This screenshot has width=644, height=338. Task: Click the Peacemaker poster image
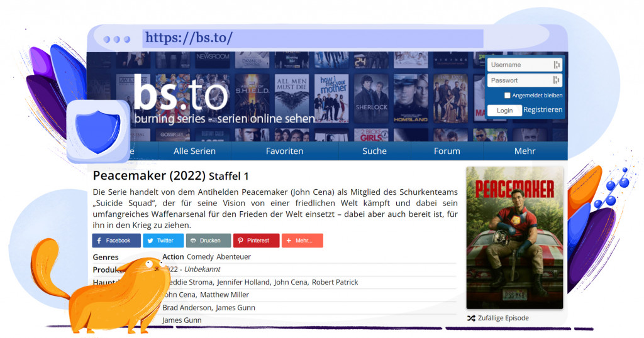click(514, 237)
